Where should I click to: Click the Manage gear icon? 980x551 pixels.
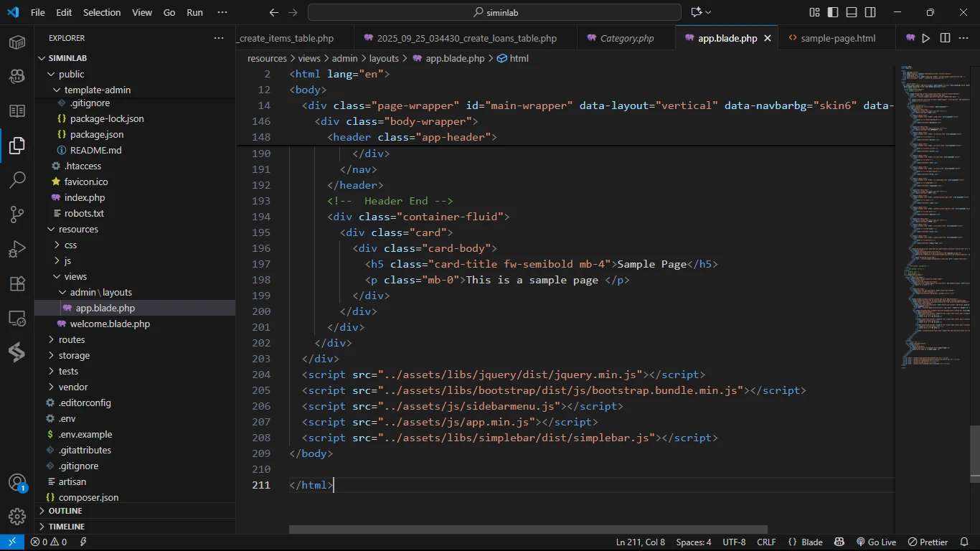click(x=17, y=516)
